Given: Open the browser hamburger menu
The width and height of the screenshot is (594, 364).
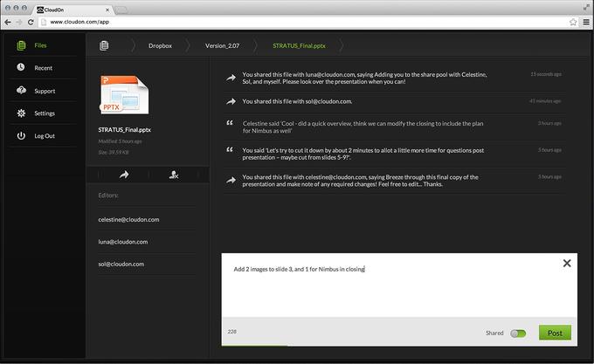Looking at the screenshot, I should pos(586,23).
